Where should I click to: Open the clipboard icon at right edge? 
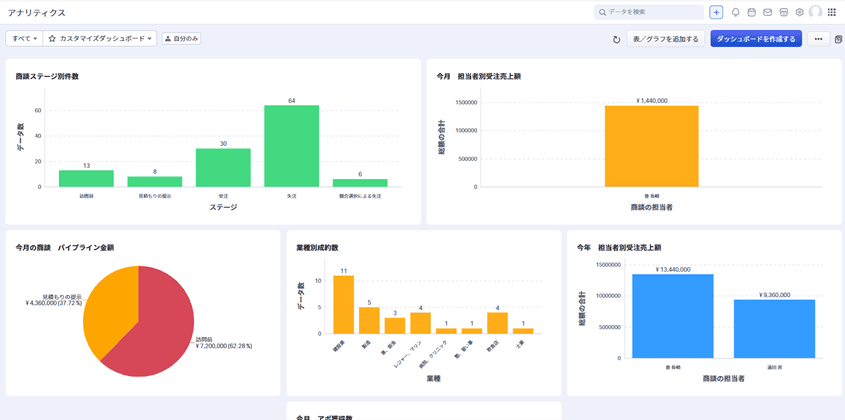coord(838,39)
